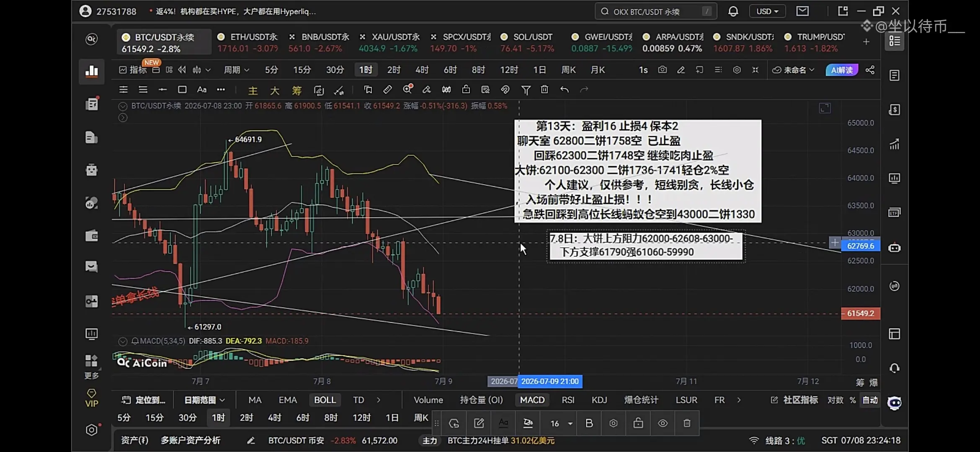Delete the selected text annotation via floating trash

(687, 423)
